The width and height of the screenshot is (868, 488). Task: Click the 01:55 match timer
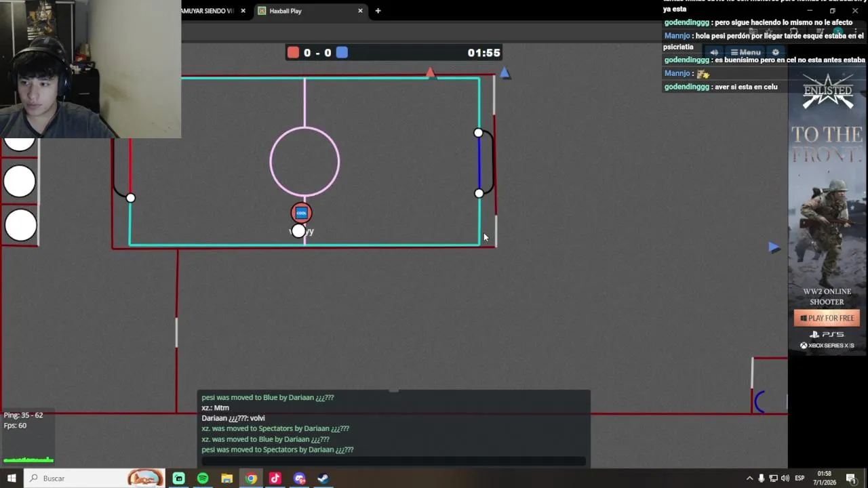click(484, 53)
